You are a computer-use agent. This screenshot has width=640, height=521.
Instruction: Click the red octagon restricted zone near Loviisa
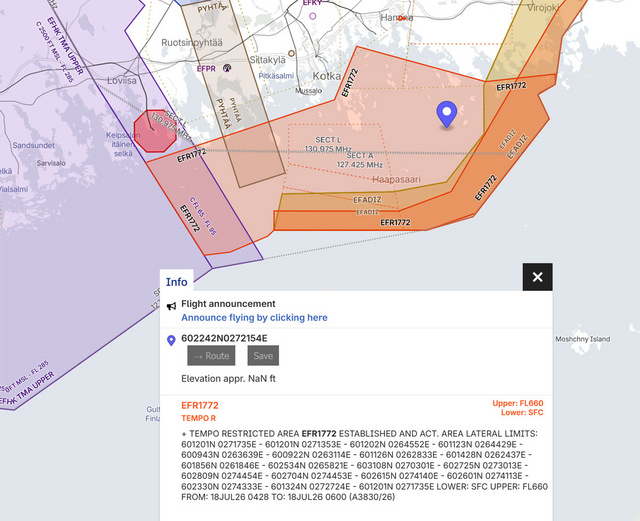point(155,131)
